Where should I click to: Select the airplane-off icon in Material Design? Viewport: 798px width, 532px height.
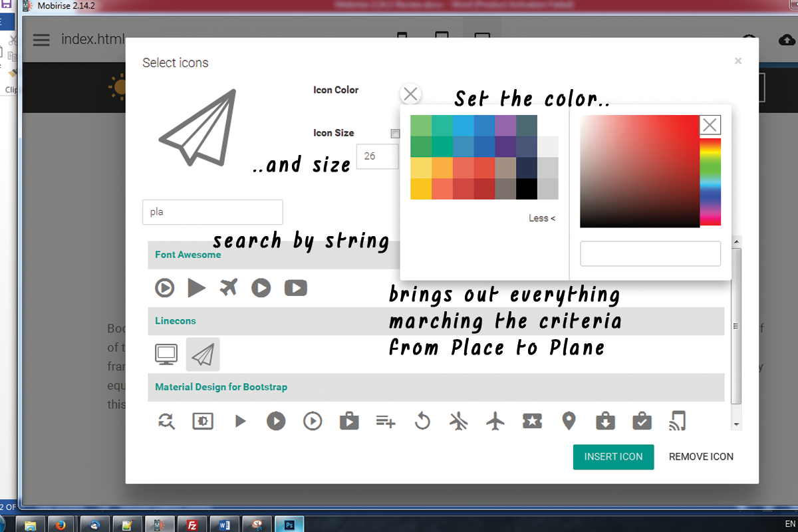coord(459,421)
